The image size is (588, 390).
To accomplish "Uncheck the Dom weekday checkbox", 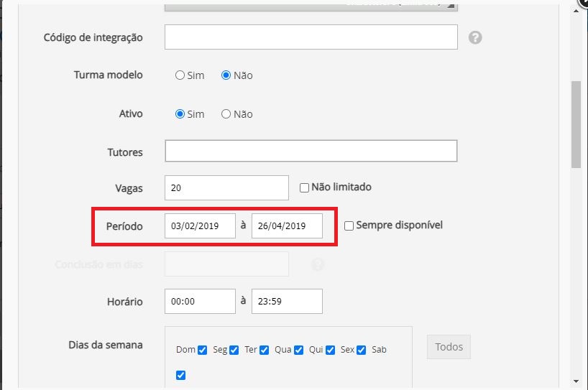I will point(203,350).
